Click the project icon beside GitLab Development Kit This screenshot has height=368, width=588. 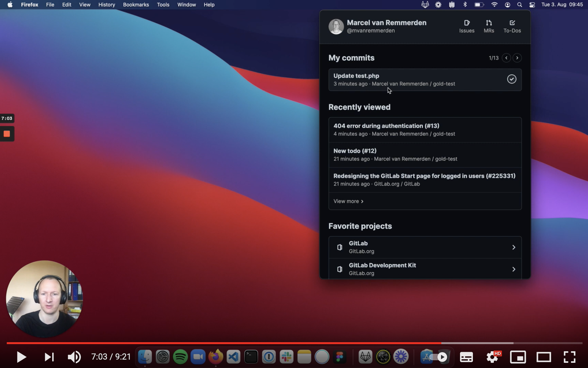tap(339, 269)
